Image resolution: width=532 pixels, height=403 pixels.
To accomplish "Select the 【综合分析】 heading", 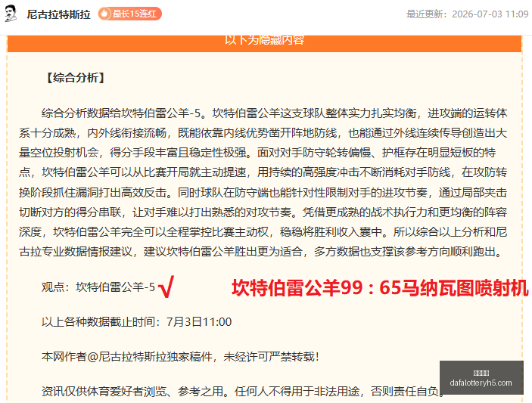I will pyautogui.click(x=76, y=78).
